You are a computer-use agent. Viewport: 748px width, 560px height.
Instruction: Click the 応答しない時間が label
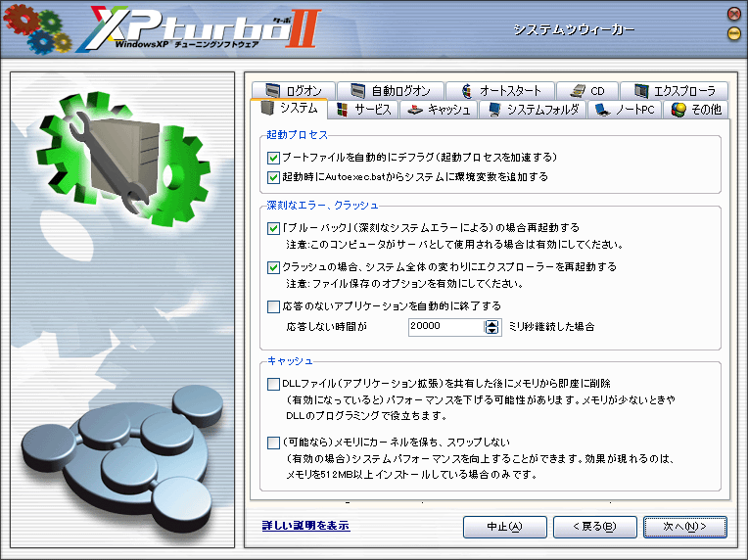(x=326, y=327)
